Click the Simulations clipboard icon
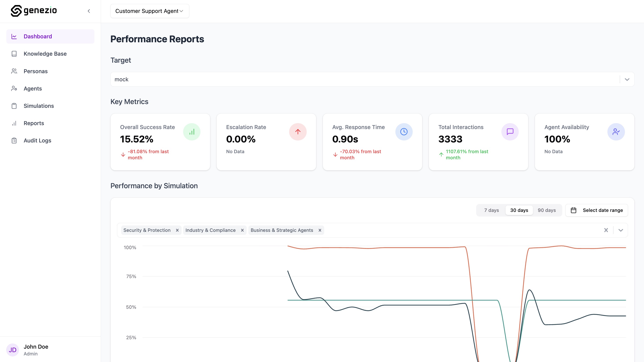This screenshot has height=362, width=644. pyautogui.click(x=14, y=106)
